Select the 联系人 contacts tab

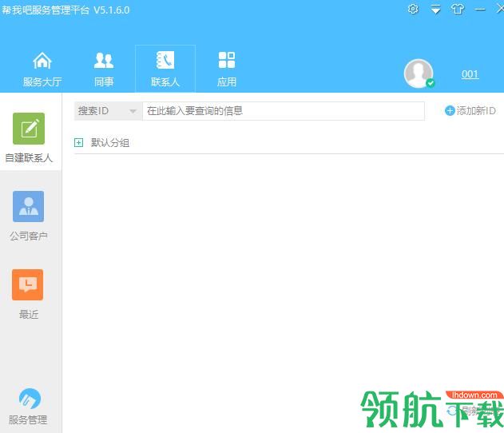tap(165, 69)
